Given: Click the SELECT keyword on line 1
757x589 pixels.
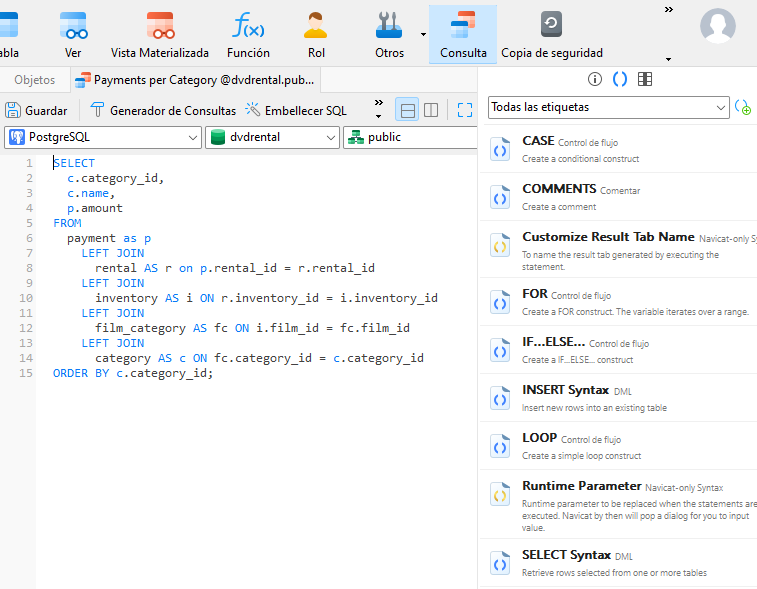Looking at the screenshot, I should tap(74, 163).
